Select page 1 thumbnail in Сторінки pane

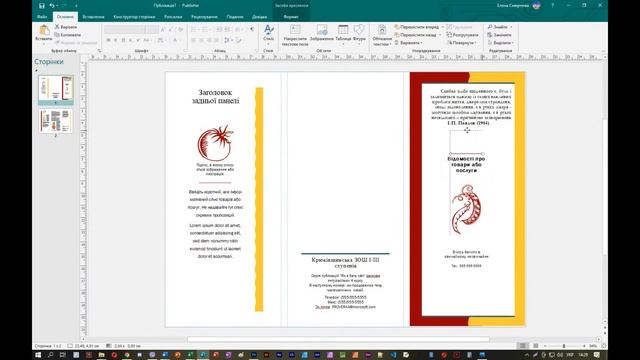(56, 88)
